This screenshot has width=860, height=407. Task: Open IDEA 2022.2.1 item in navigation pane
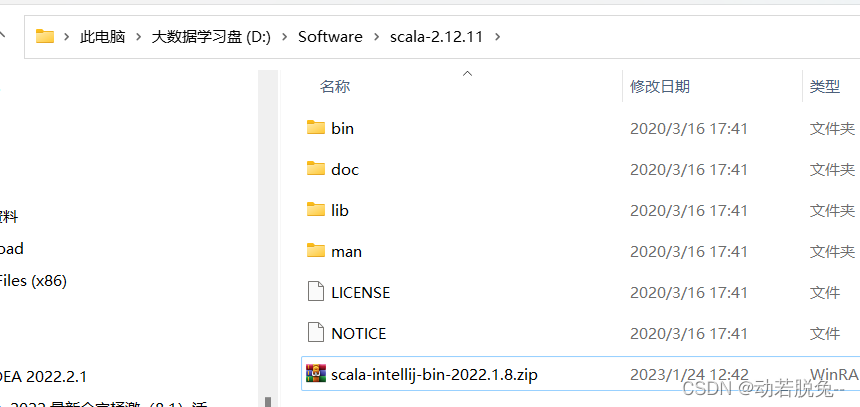pyautogui.click(x=43, y=377)
